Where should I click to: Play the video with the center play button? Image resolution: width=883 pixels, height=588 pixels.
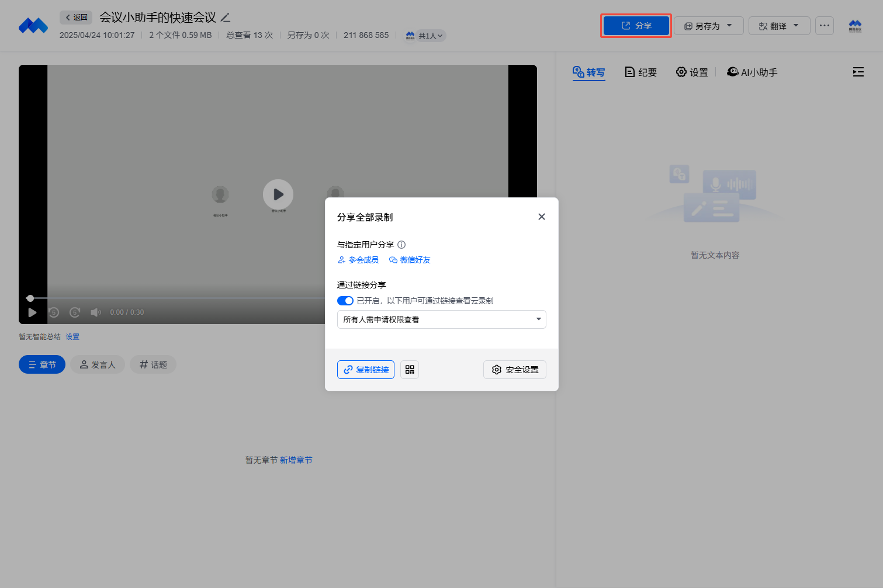(x=278, y=194)
